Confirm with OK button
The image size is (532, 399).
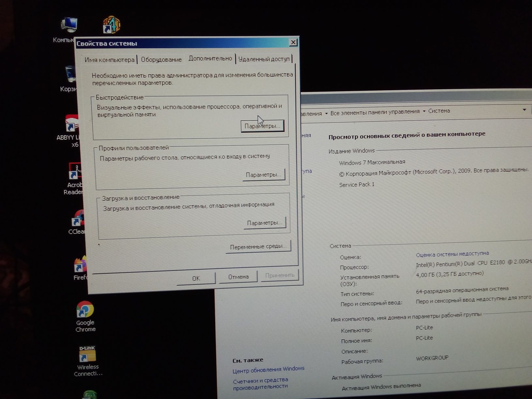[196, 278]
